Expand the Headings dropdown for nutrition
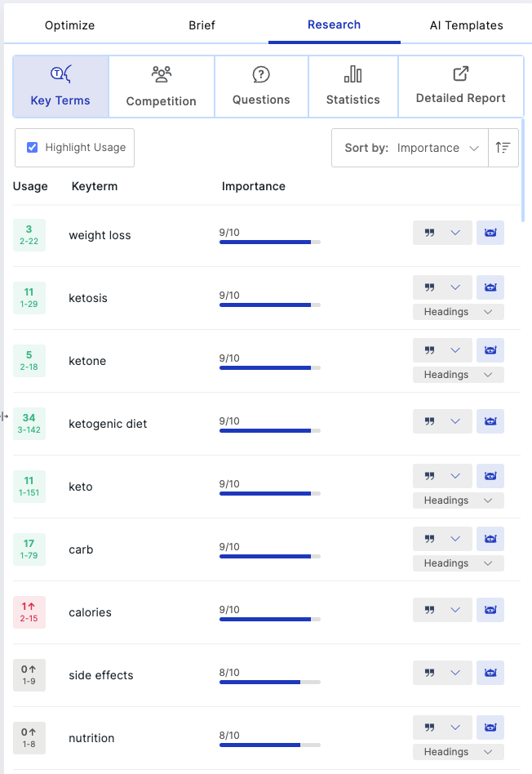 point(459,752)
